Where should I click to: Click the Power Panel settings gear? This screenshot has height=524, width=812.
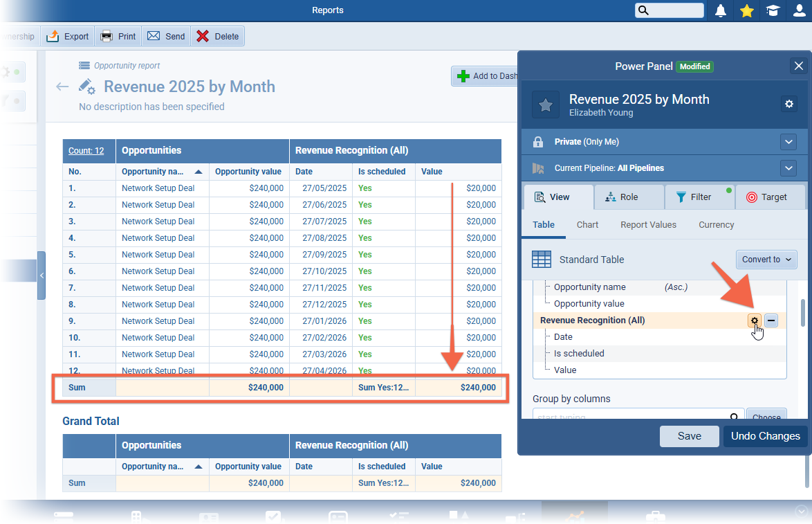(788, 104)
